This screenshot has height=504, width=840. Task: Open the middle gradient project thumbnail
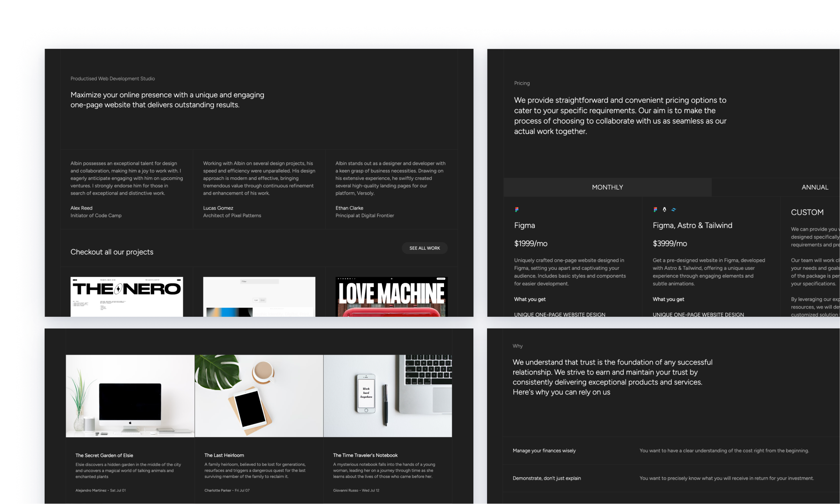pos(259,296)
